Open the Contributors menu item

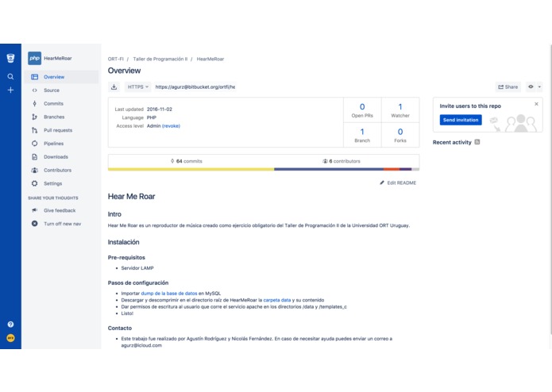coord(61,170)
